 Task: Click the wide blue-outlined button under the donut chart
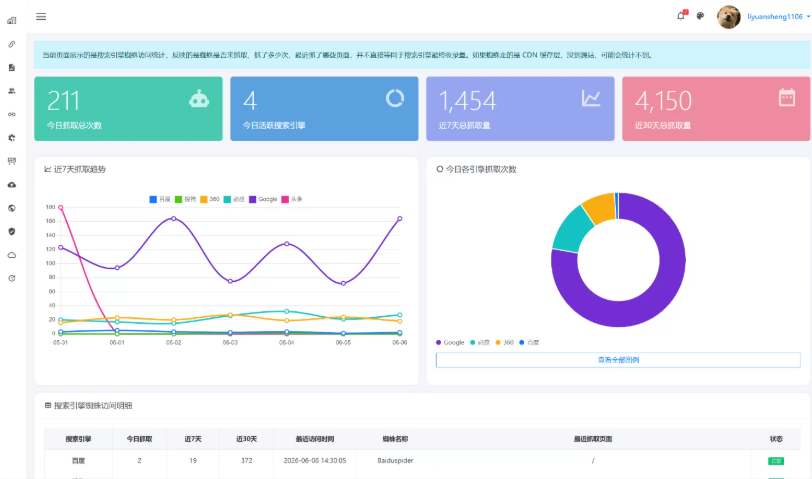(x=618, y=360)
